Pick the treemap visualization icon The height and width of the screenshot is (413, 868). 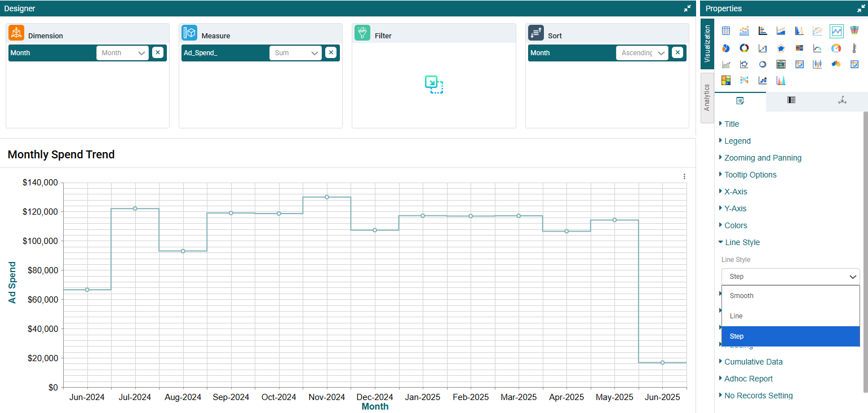(x=726, y=80)
